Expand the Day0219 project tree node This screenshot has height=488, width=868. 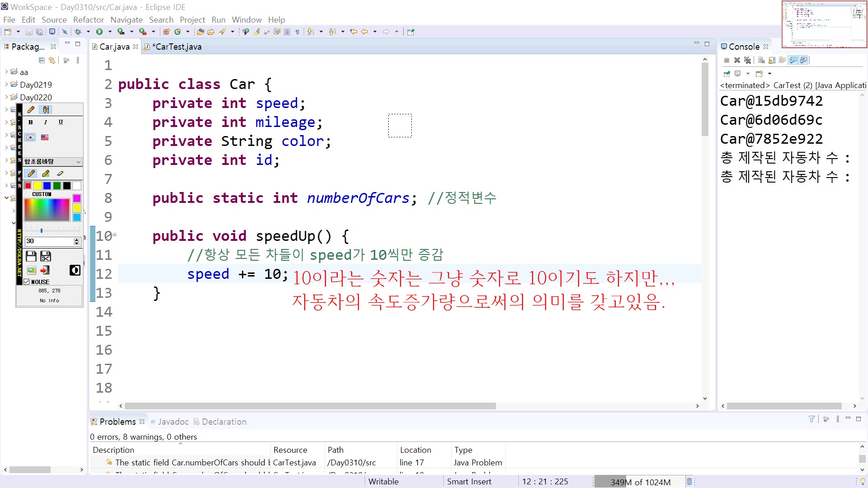click(6, 84)
